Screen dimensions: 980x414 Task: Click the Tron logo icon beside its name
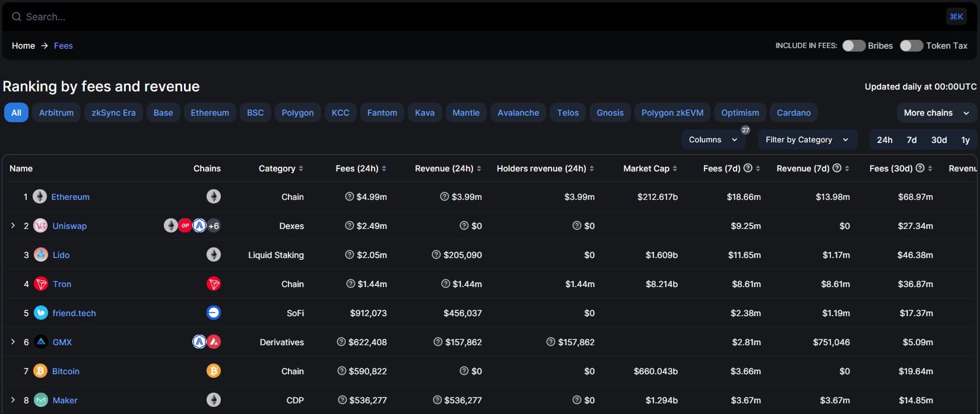tap(40, 284)
